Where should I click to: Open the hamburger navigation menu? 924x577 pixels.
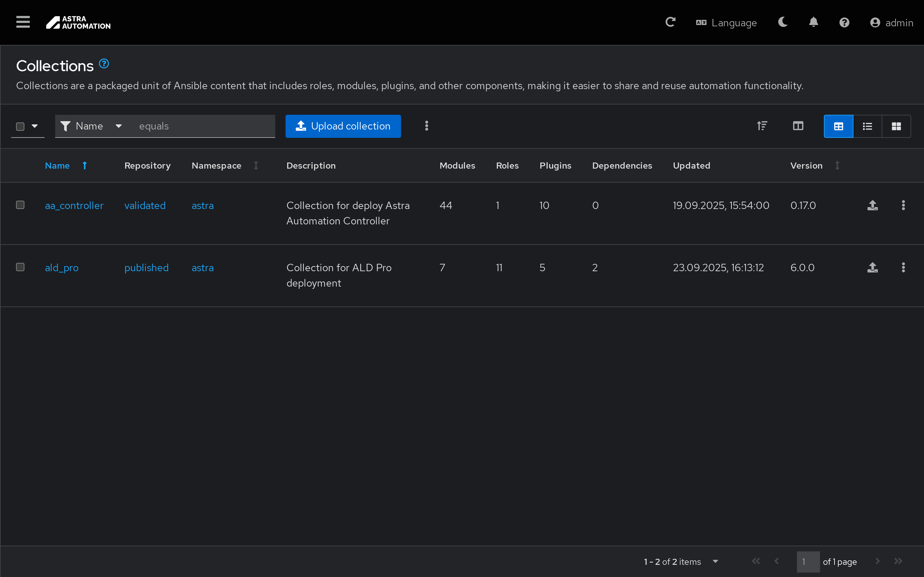(x=23, y=22)
